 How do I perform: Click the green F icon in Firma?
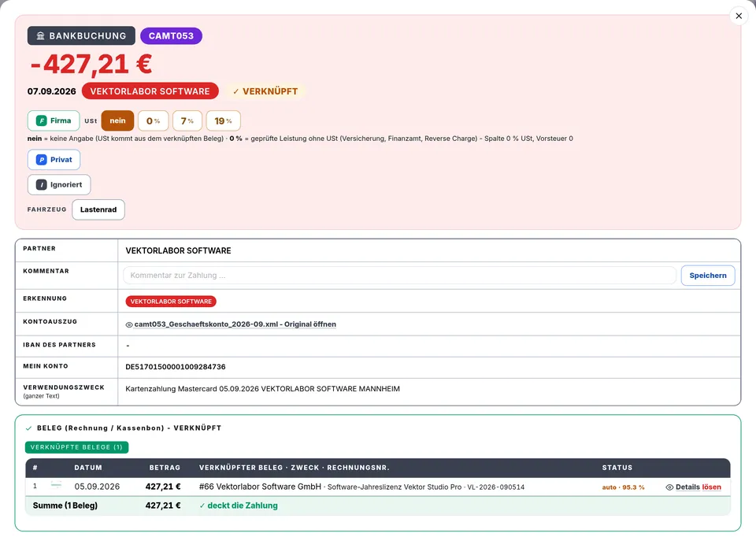(42, 120)
